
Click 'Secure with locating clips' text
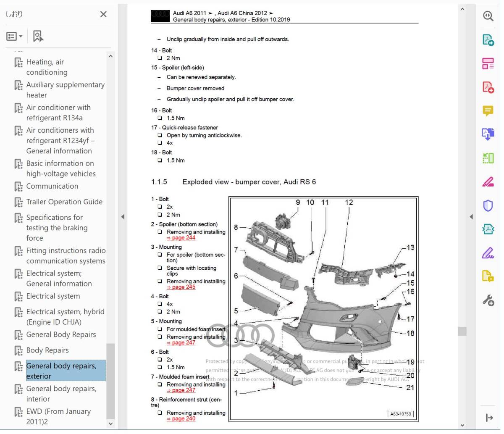pyautogui.click(x=192, y=271)
